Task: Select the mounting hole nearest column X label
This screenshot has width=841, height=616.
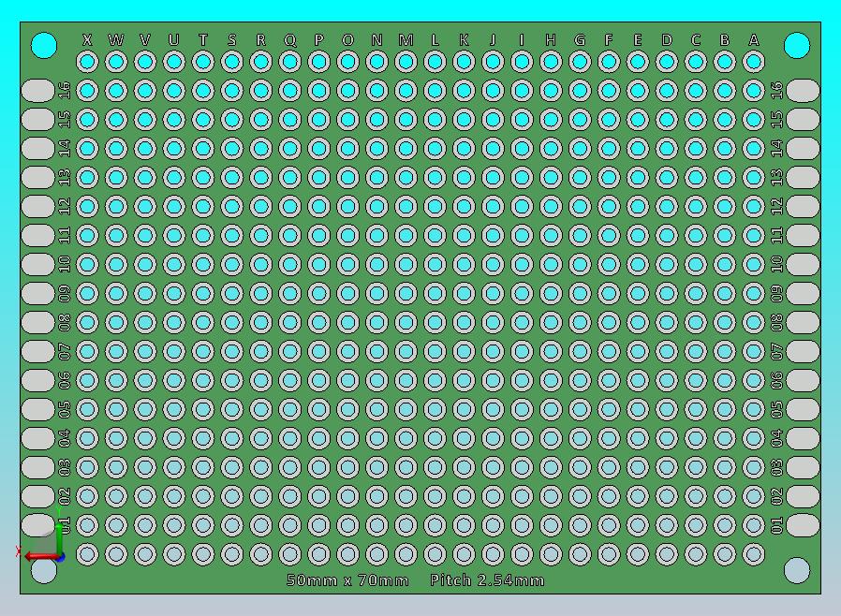Action: [44, 46]
